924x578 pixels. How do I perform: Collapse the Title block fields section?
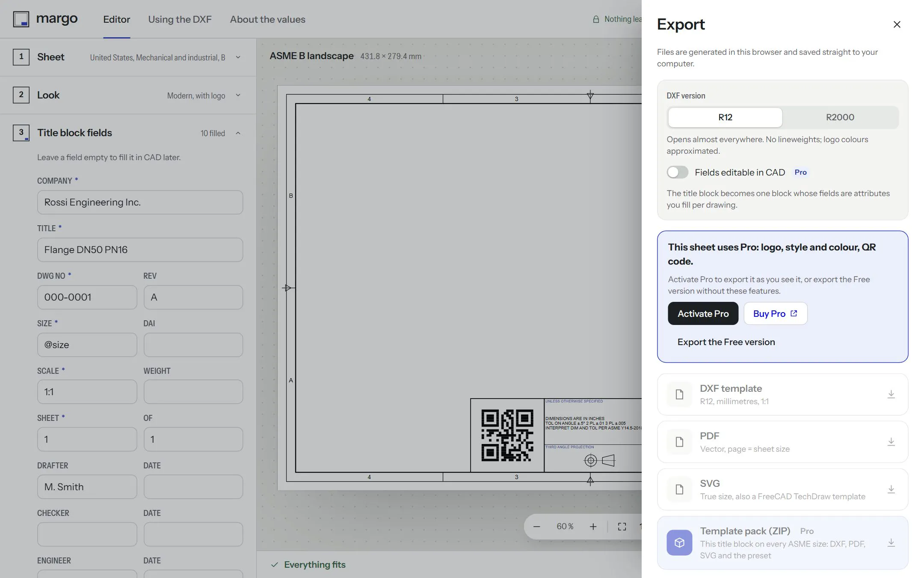pyautogui.click(x=238, y=133)
